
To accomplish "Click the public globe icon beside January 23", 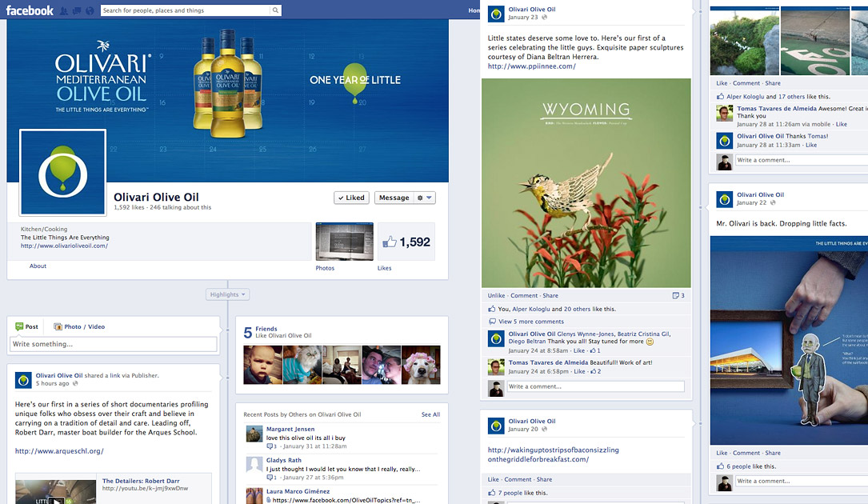I will coord(544,17).
